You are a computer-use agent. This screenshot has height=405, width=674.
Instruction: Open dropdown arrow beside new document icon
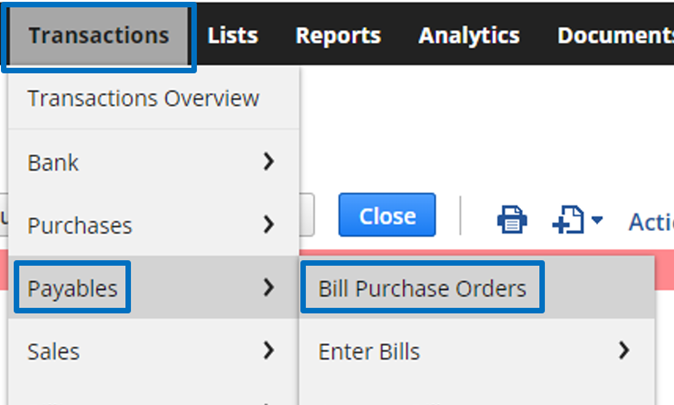pos(597,220)
